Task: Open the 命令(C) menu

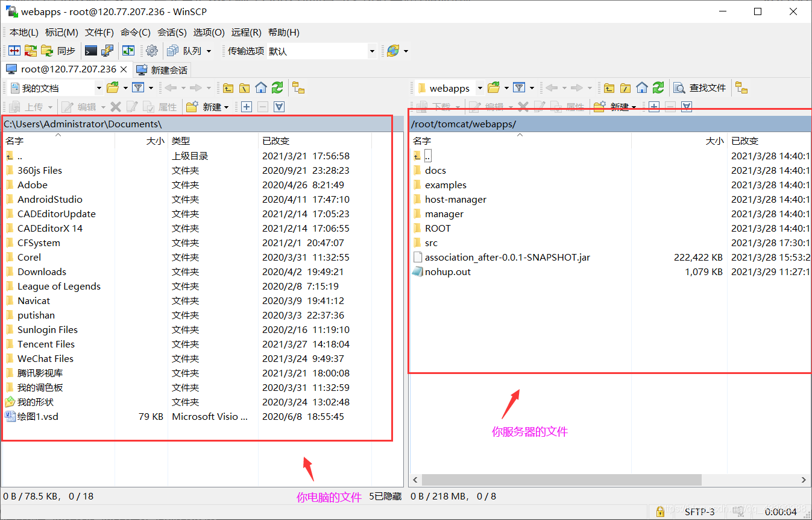Action: click(135, 33)
